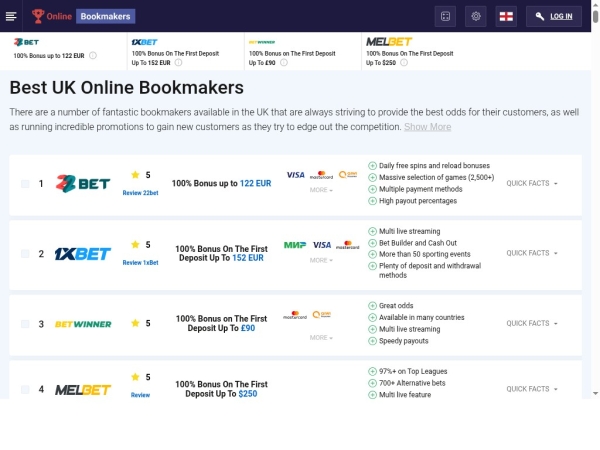
Task: Expand QUICK FACTS for BetWinner
Action: point(532,323)
